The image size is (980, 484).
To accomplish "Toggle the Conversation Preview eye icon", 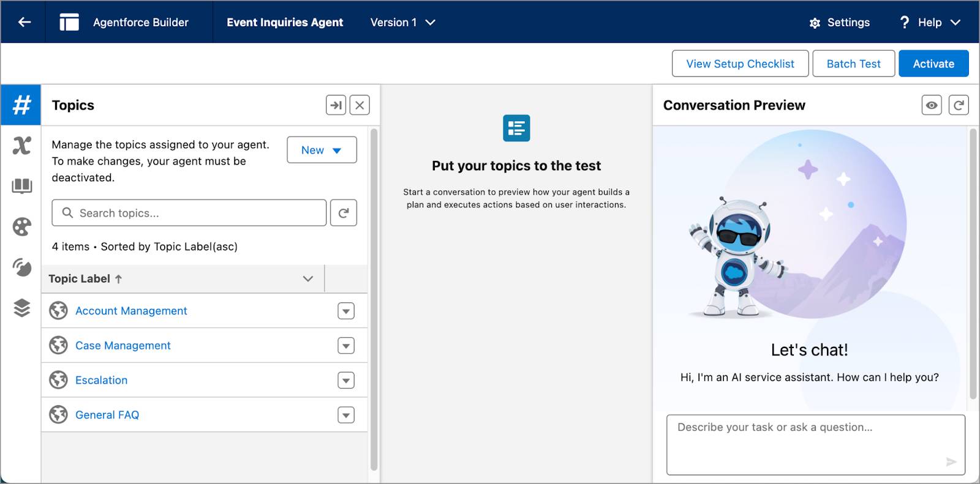I will (932, 105).
